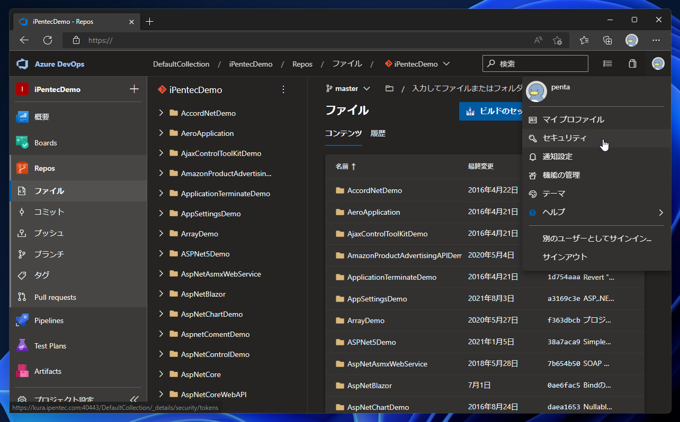Select the ASPNet5Demo tree folder
The image size is (680, 422).
click(x=205, y=254)
